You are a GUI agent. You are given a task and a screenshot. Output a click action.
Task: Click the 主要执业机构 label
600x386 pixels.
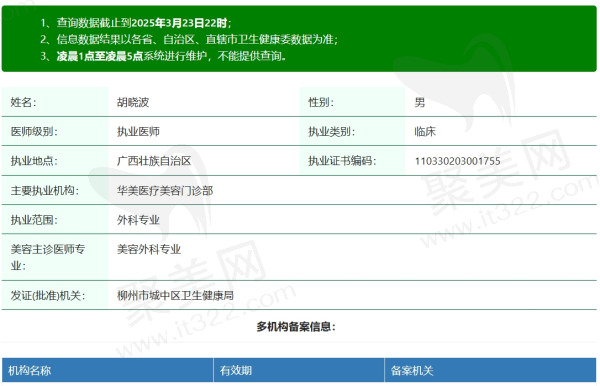(44, 191)
